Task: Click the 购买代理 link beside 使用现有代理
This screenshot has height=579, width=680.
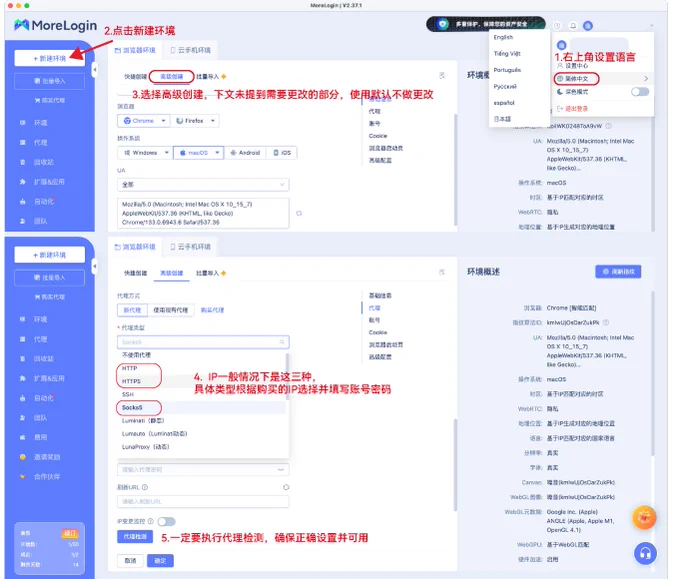Action: pos(212,310)
